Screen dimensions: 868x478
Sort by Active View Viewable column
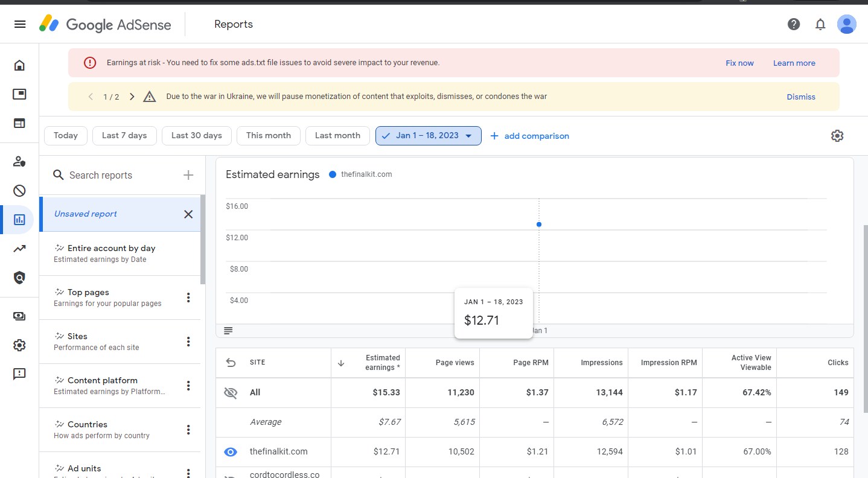pyautogui.click(x=752, y=363)
